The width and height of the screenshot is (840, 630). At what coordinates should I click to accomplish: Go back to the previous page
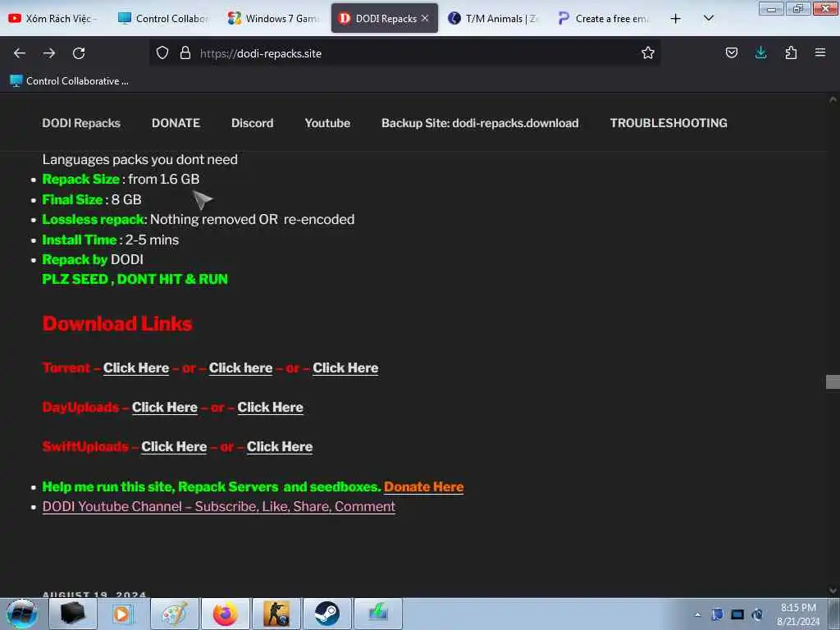(x=20, y=53)
